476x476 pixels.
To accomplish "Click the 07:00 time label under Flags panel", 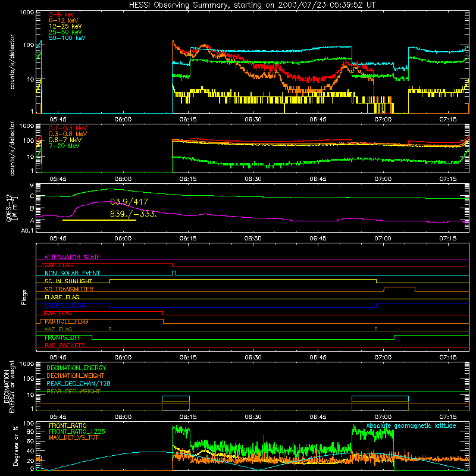I will 383,358.
